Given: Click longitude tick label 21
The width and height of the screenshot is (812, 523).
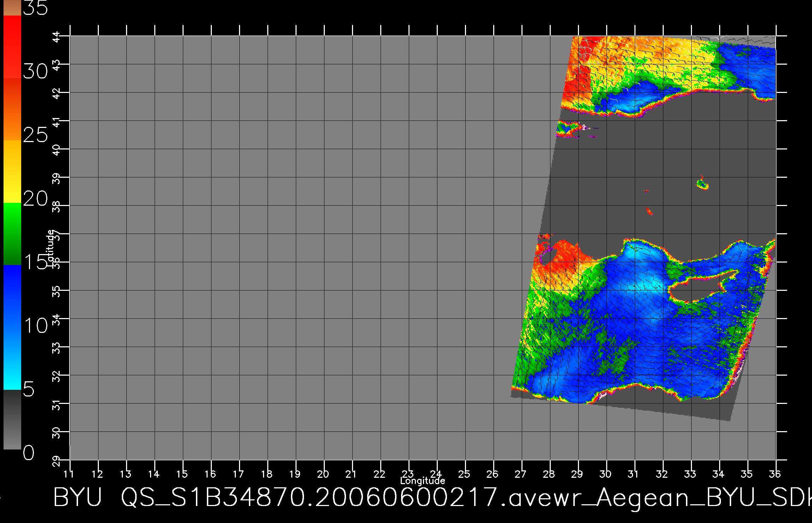Looking at the screenshot, I should (x=351, y=474).
